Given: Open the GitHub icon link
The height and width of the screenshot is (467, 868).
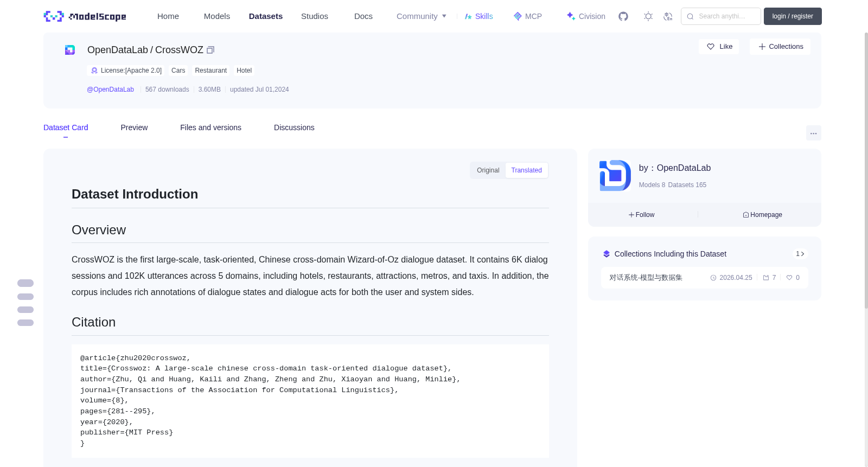Looking at the screenshot, I should coord(623,16).
